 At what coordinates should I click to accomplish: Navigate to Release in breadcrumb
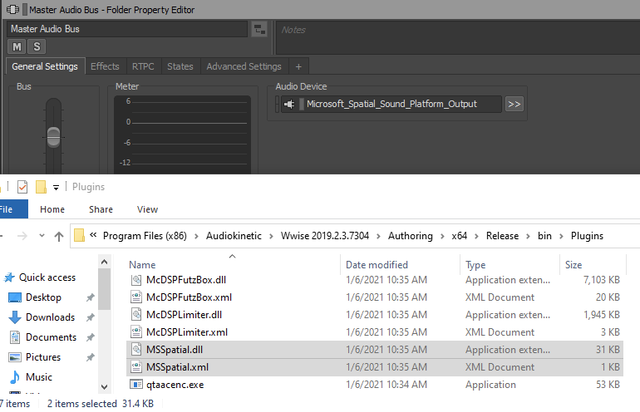502,236
